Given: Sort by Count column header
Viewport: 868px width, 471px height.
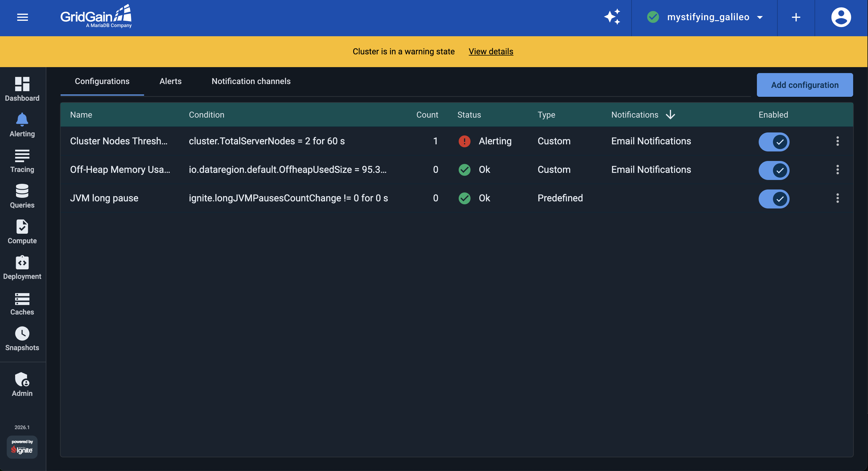Looking at the screenshot, I should click(427, 115).
